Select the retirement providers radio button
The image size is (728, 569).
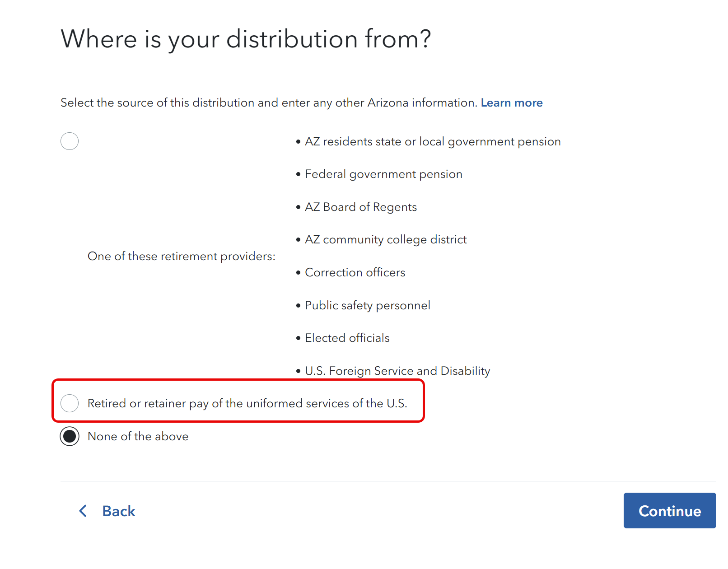(70, 141)
